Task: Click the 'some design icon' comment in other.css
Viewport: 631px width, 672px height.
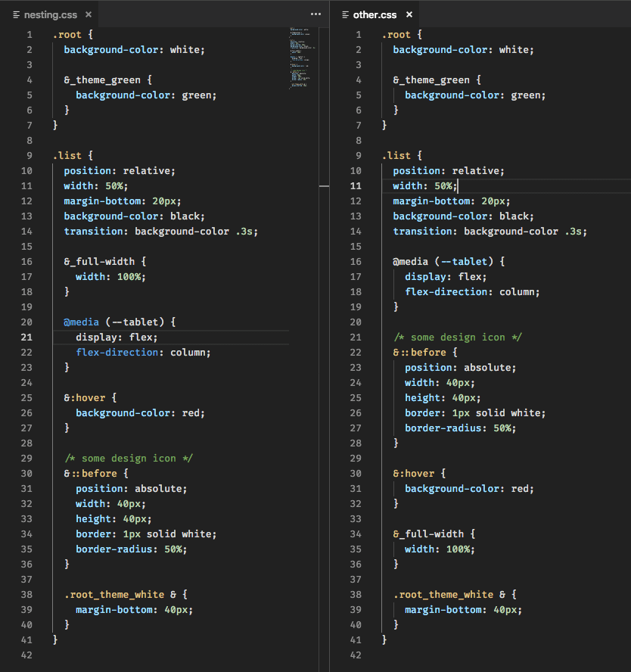Action: pos(458,338)
